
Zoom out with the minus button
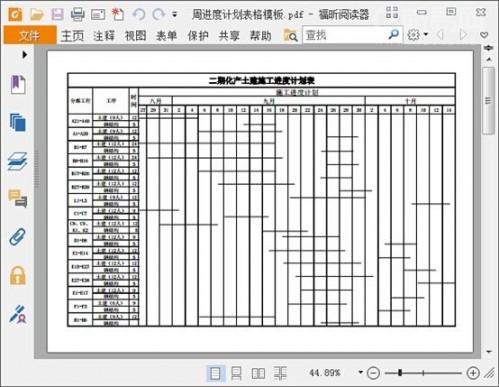coord(373,373)
